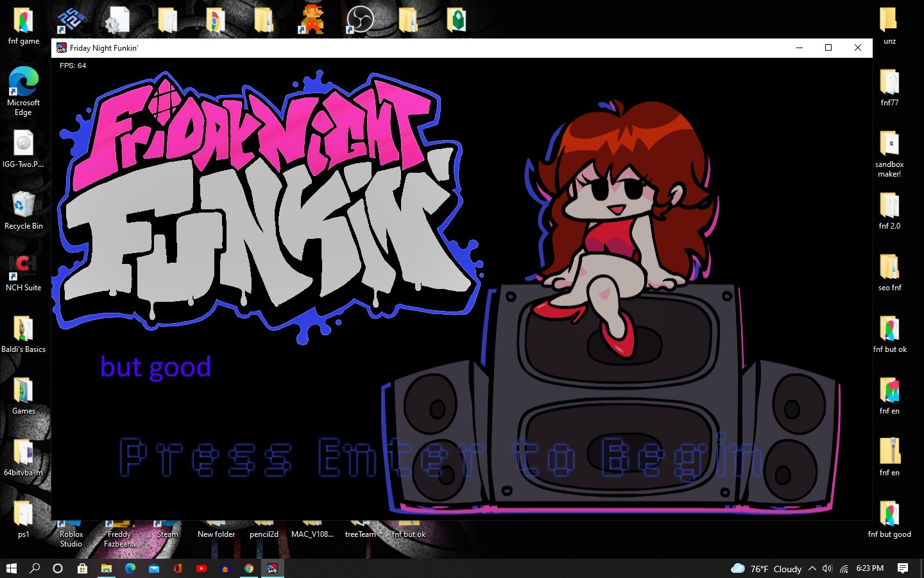924x578 pixels.
Task: Switch to the Friday Night Funkin' taskbar window
Action: tap(272, 569)
